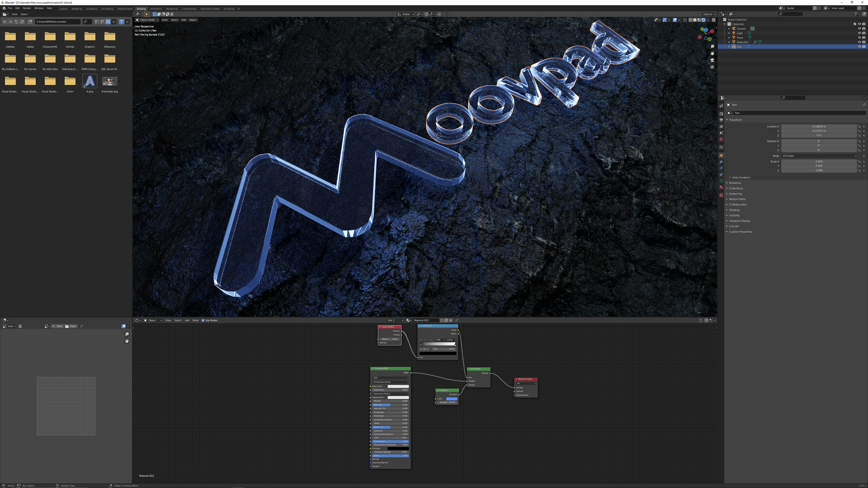Open the outliner filter dropdown
This screenshot has height=488, width=868.
pyautogui.click(x=857, y=14)
